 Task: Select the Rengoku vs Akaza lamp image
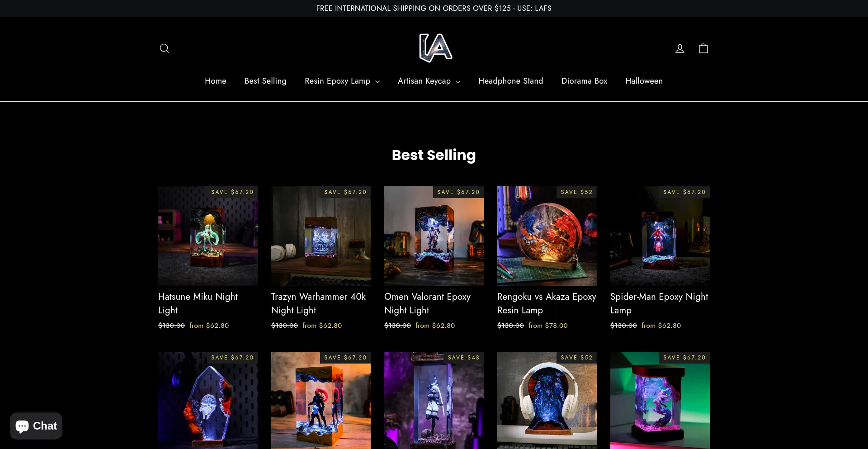pyautogui.click(x=547, y=236)
